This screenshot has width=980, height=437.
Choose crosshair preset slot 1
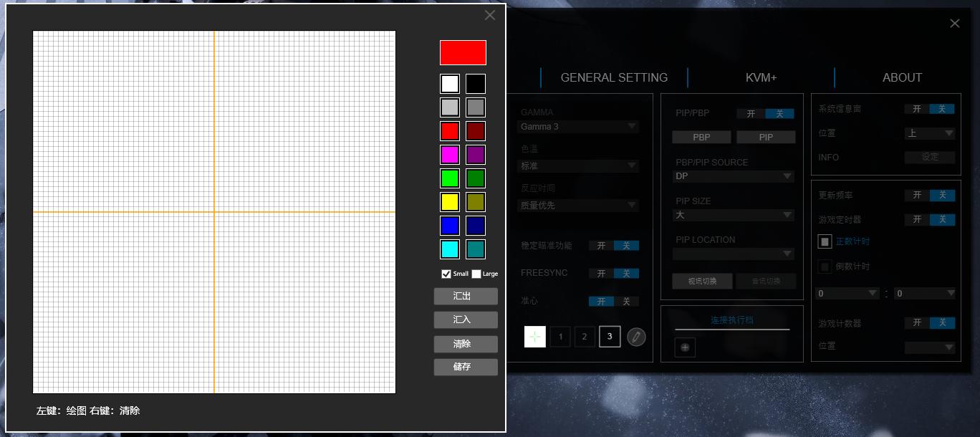click(x=560, y=337)
